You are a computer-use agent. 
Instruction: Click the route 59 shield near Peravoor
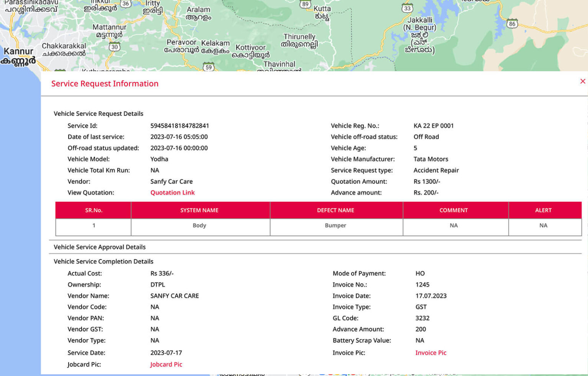pos(209,67)
